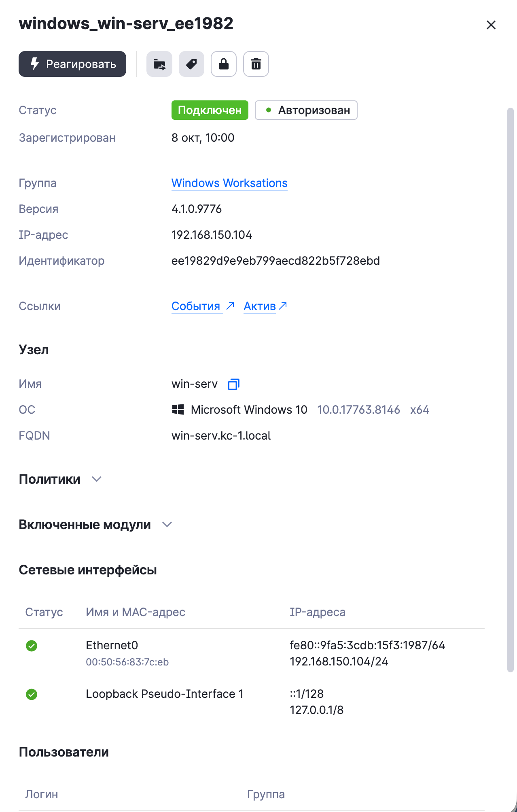Click the Ethernet0 MAC address text

click(x=127, y=662)
